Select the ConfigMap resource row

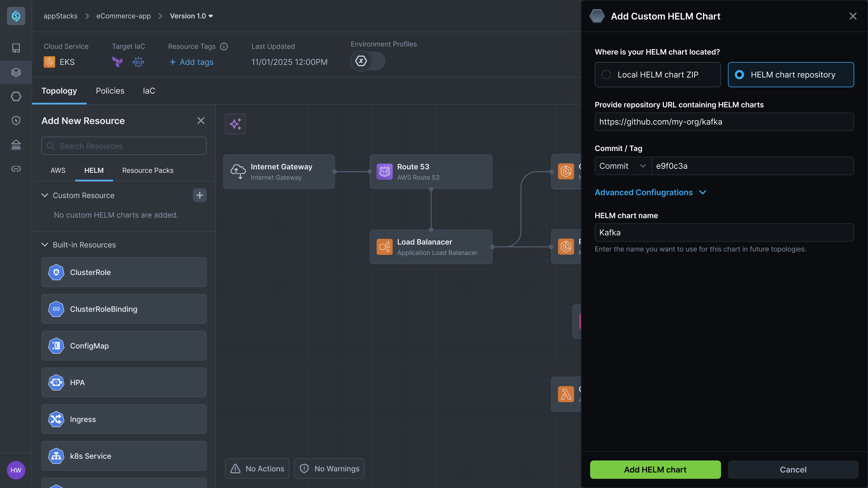(x=124, y=346)
